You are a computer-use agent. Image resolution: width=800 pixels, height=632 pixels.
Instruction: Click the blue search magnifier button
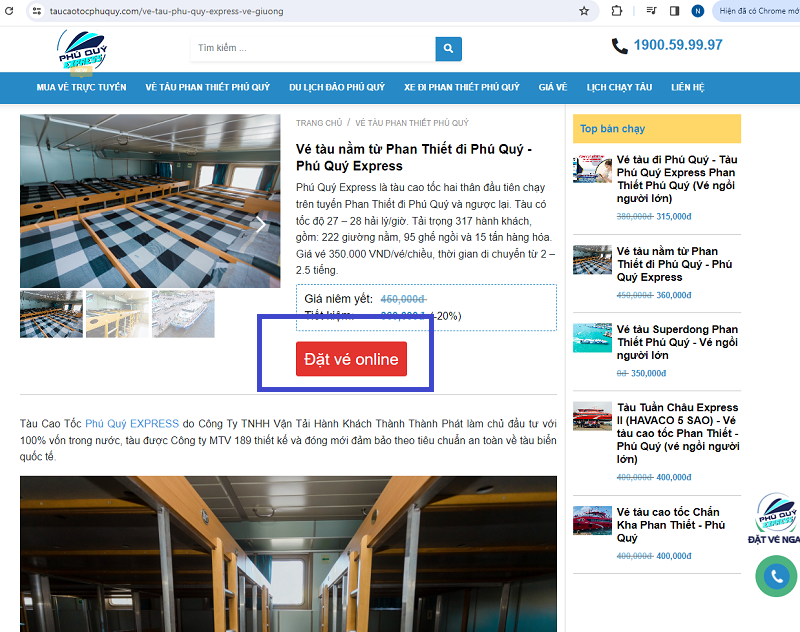pos(448,48)
